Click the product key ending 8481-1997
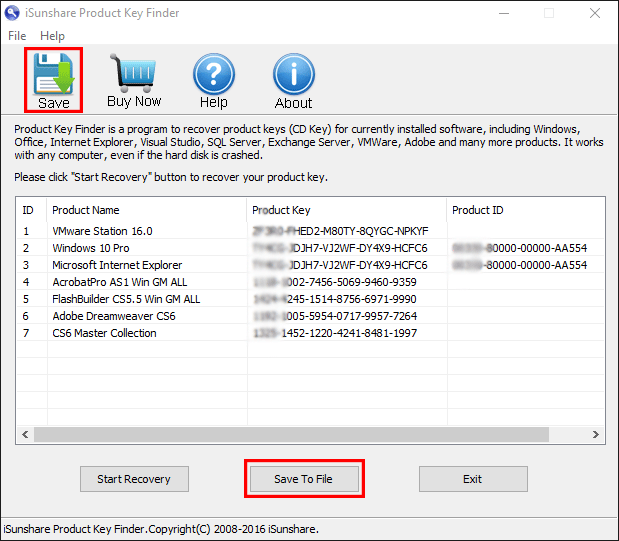The height and width of the screenshot is (541, 619). coord(335,333)
